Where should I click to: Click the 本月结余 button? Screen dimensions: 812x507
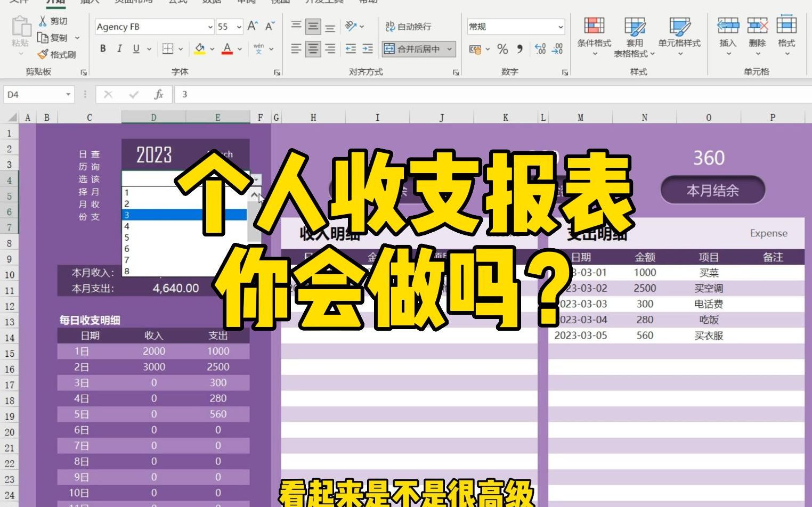click(x=713, y=190)
